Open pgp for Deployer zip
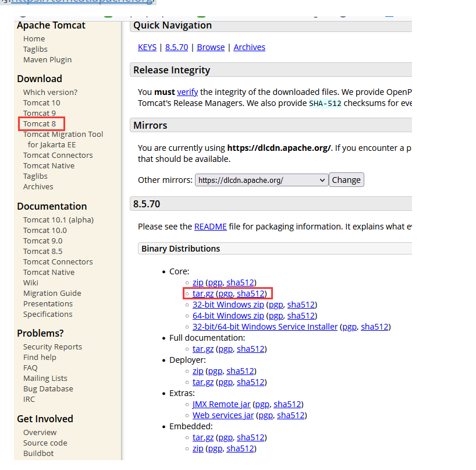This screenshot has height=470, width=476. (x=215, y=371)
